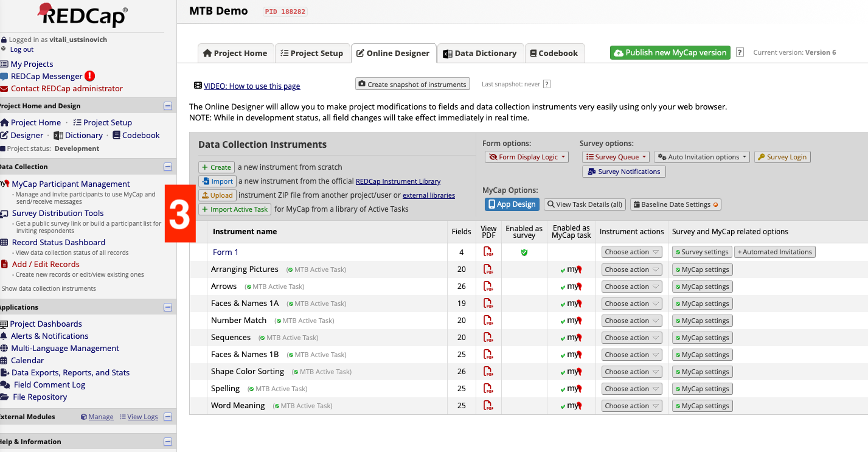This screenshot has height=452, width=868.
Task: Publish new MyCap version
Action: [670, 52]
